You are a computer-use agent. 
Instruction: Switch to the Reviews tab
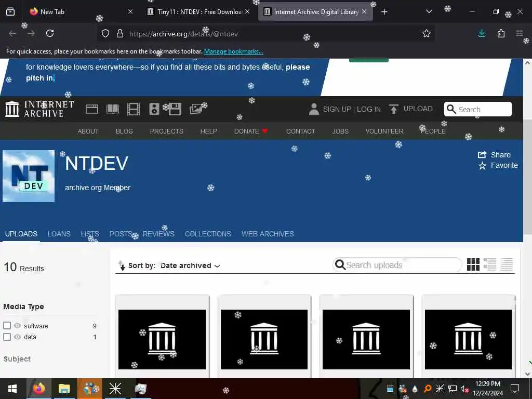point(158,234)
